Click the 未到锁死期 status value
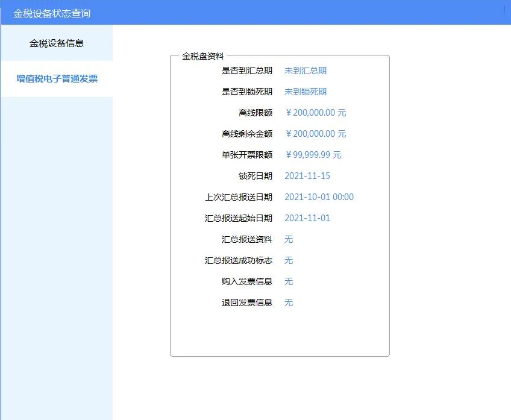 [305, 92]
